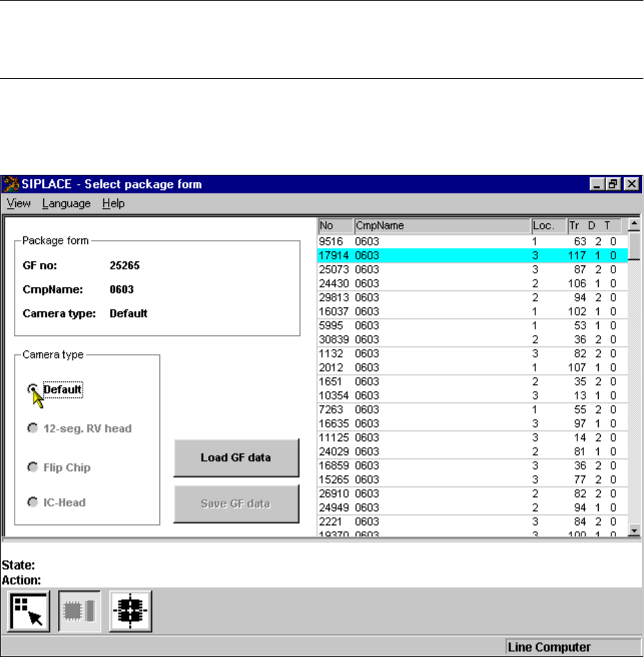Click the vertical scrollbar thumb of the list

click(635, 246)
